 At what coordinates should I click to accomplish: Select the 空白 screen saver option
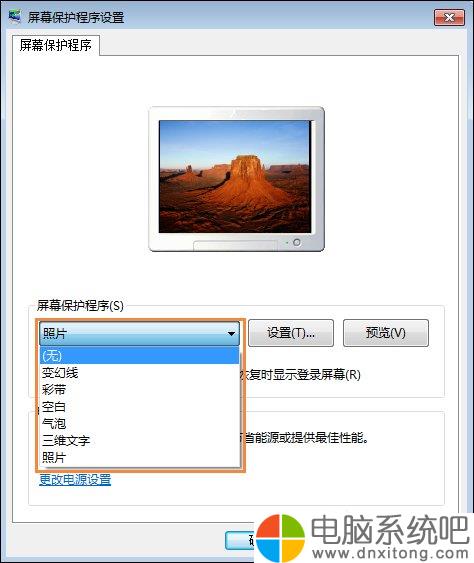click(x=139, y=406)
